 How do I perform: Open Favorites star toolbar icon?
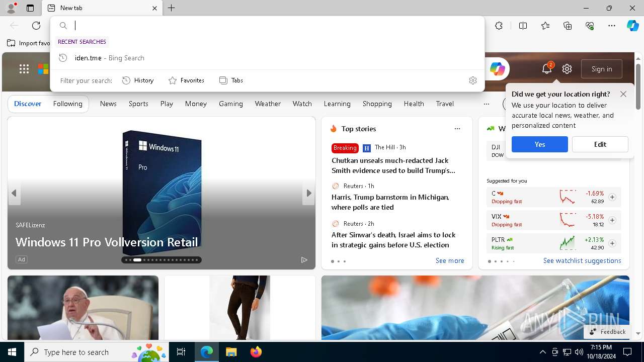click(x=545, y=26)
